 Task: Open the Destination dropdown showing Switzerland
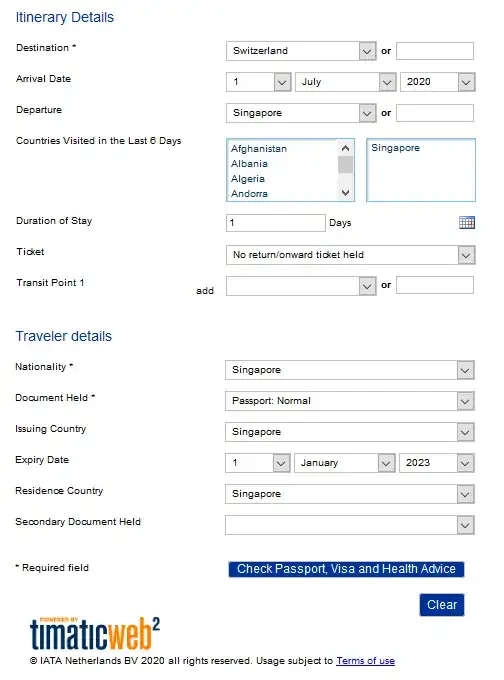tap(301, 51)
